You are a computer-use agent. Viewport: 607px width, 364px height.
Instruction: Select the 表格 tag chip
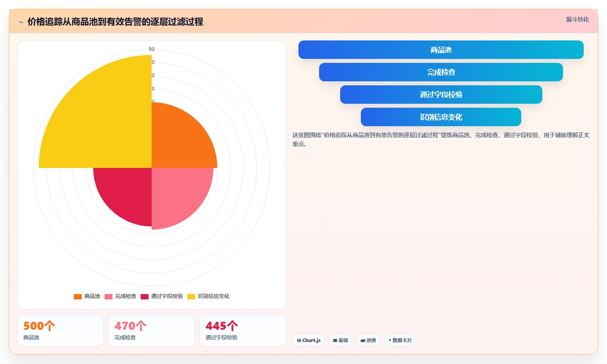click(x=340, y=340)
